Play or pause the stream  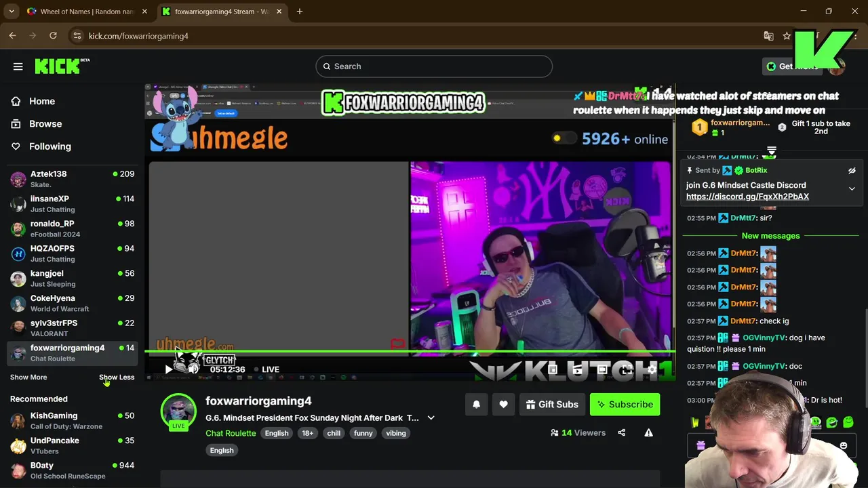169,369
